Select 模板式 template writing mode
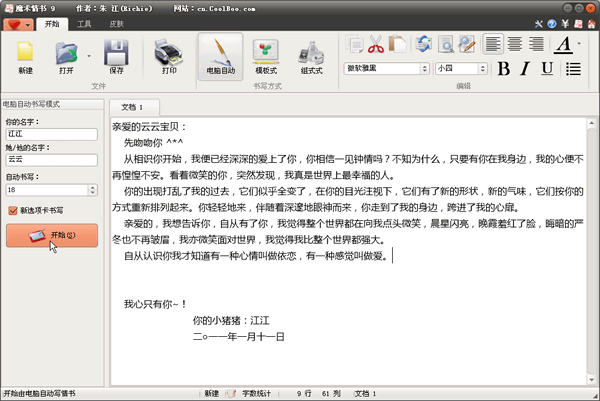Viewport: 600px width, 401px height. (x=266, y=56)
